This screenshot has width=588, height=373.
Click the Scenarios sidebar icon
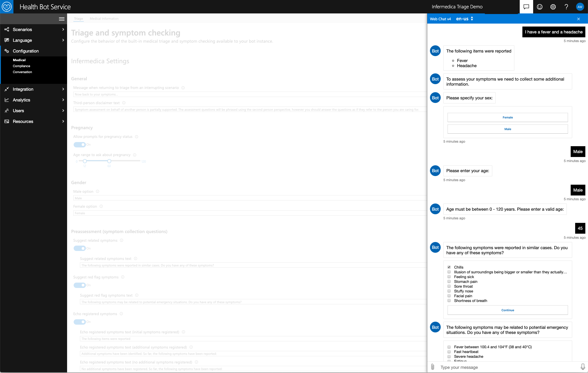point(7,29)
